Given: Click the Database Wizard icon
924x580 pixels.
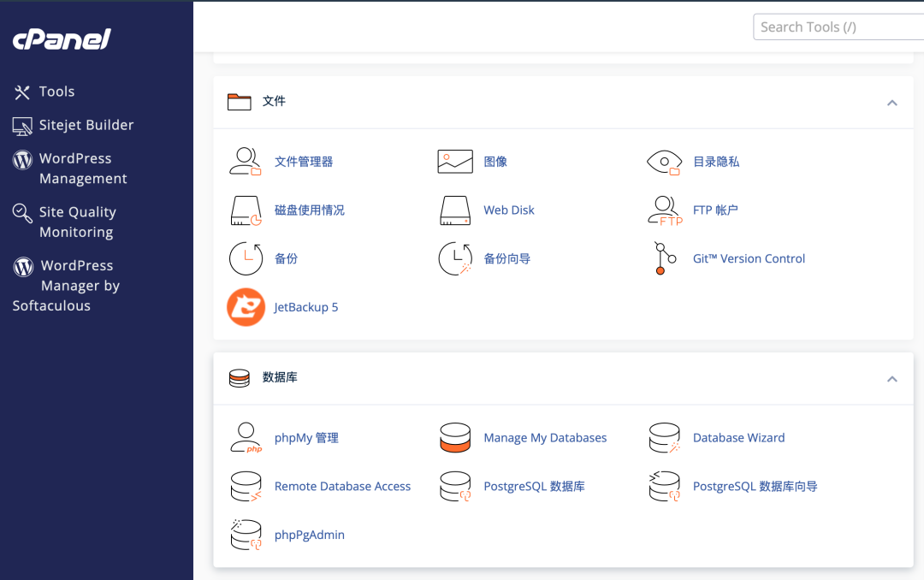Looking at the screenshot, I should click(665, 438).
